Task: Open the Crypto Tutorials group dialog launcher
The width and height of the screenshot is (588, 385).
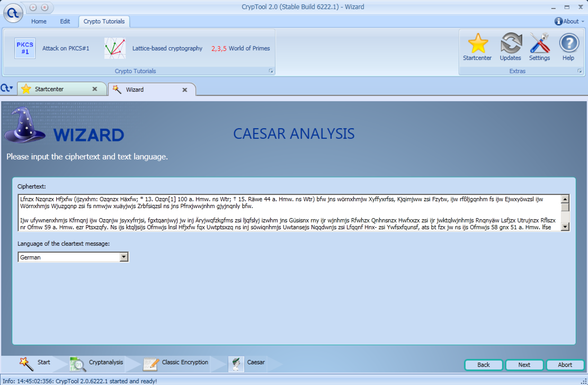Action: tap(271, 71)
